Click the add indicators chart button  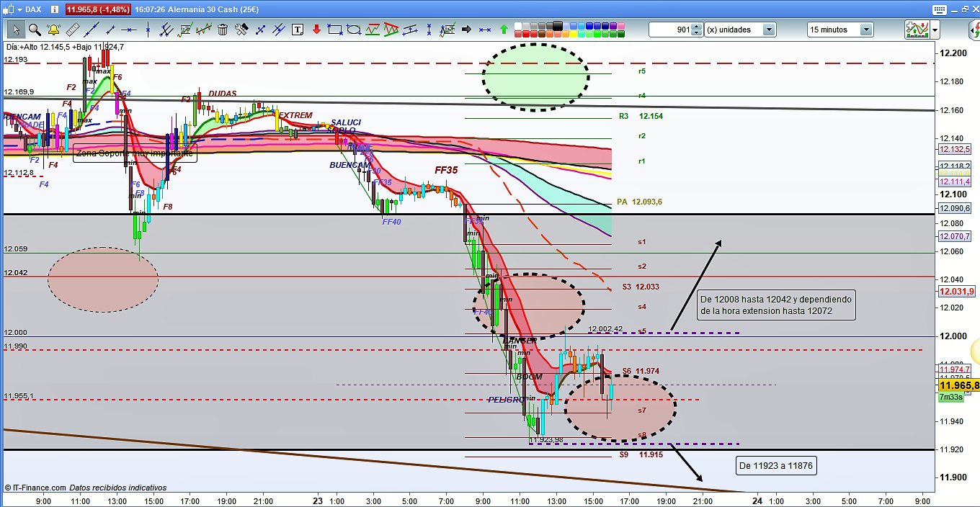pos(916,30)
